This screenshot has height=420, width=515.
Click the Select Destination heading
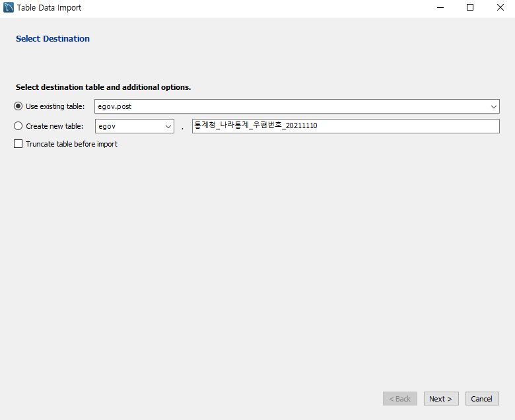click(x=53, y=39)
